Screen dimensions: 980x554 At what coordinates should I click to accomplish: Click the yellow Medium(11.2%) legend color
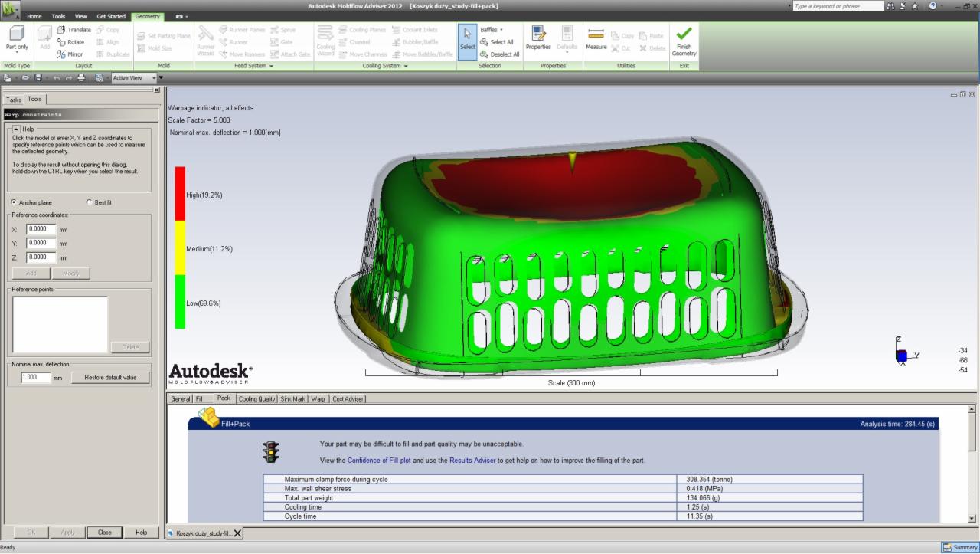pyautogui.click(x=180, y=247)
